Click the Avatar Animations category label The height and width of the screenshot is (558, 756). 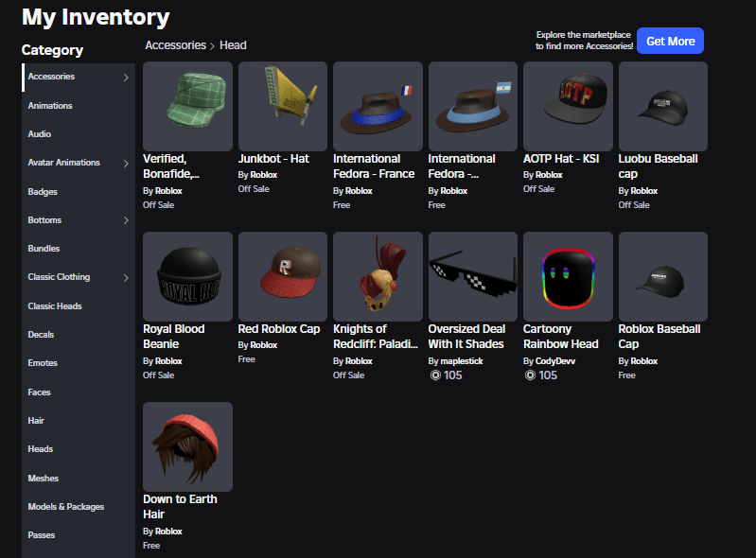[63, 163]
